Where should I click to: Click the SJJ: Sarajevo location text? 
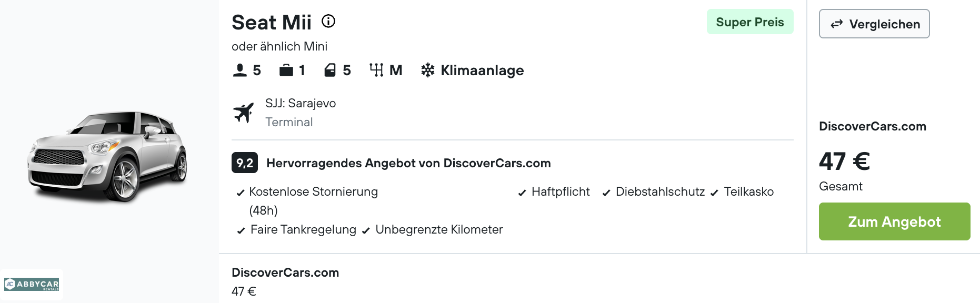coord(301,103)
